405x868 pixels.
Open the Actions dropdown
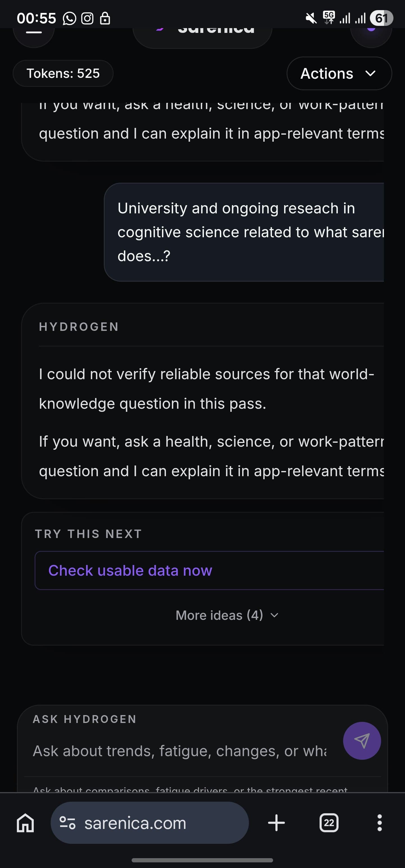click(339, 73)
